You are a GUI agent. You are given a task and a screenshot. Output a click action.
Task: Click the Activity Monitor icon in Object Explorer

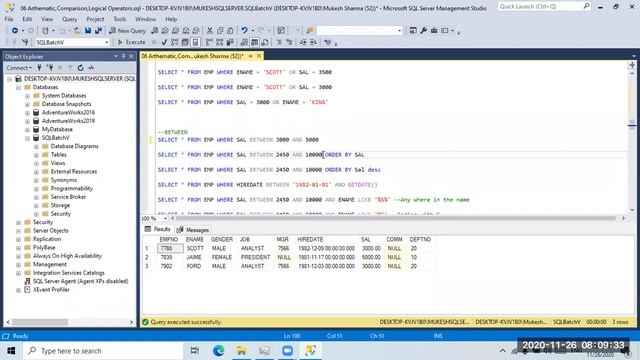91,68
